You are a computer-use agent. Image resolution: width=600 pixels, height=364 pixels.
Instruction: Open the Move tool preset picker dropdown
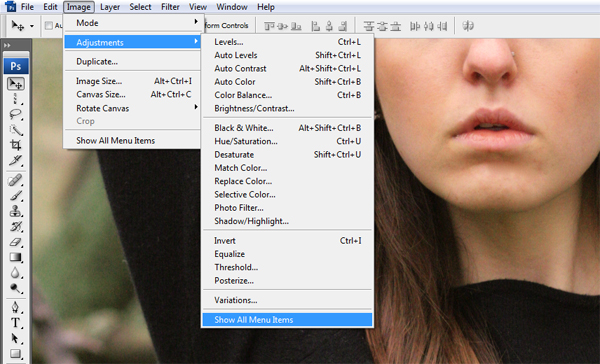(32, 26)
